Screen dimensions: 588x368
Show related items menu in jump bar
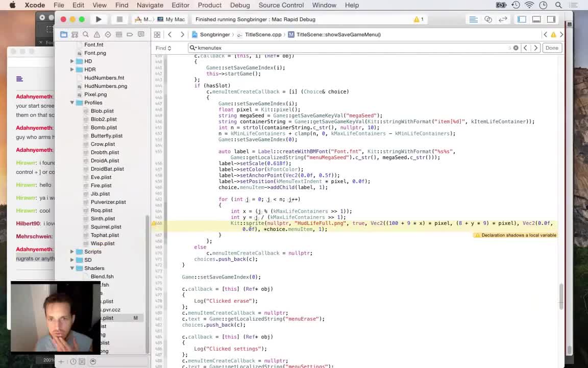pyautogui.click(x=157, y=35)
